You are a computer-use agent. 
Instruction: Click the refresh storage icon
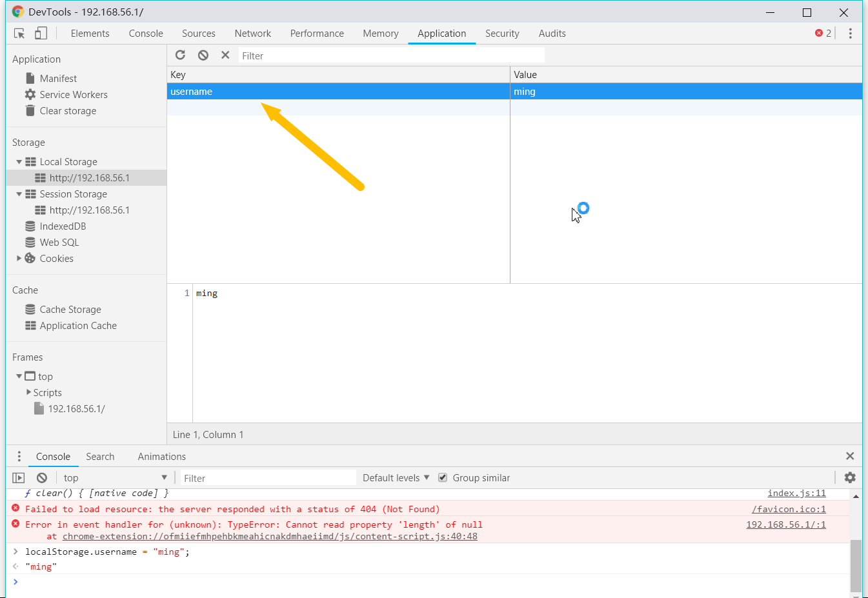tap(181, 55)
